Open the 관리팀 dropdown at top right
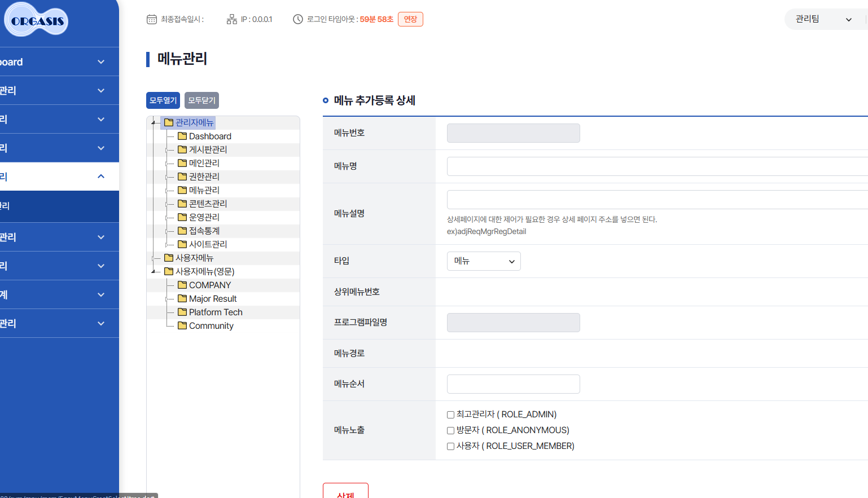The width and height of the screenshot is (868, 498). point(823,19)
